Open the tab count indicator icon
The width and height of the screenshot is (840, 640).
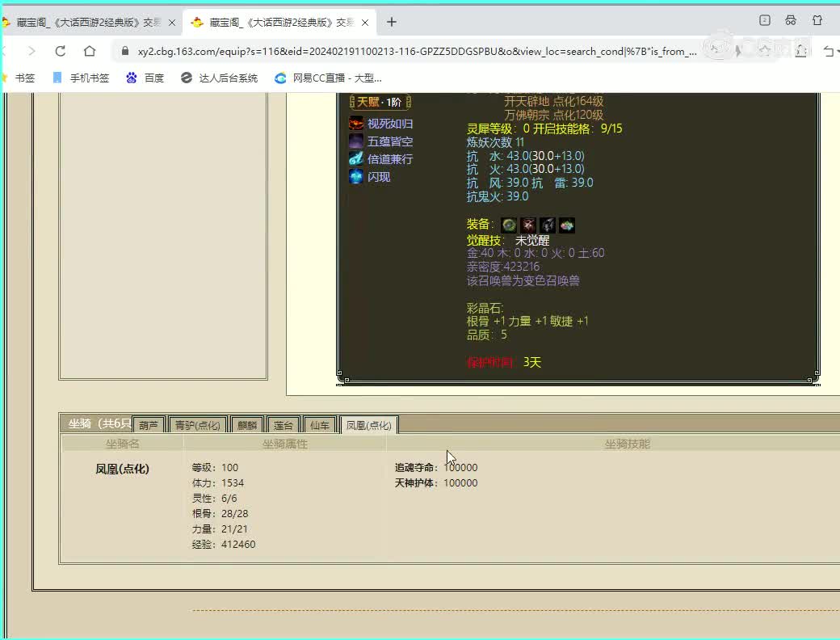(x=764, y=20)
